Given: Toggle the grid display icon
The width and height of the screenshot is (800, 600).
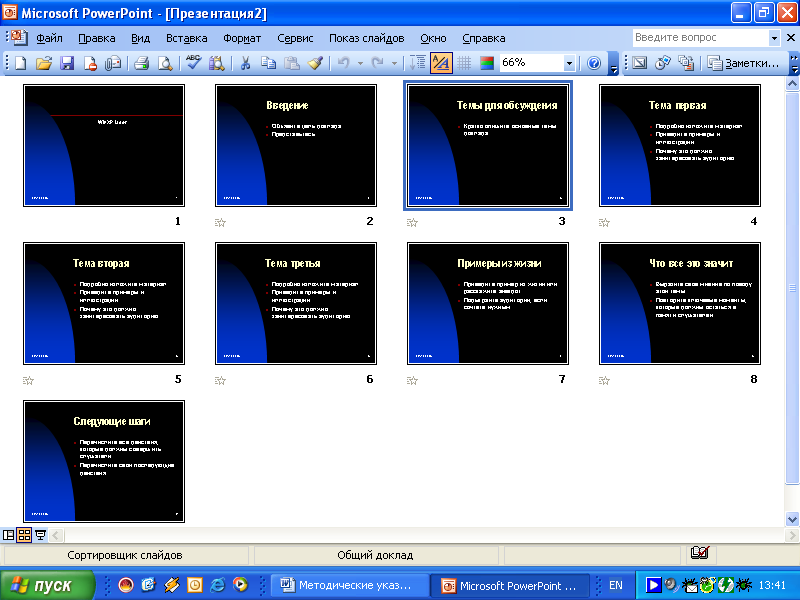Looking at the screenshot, I should [464, 63].
